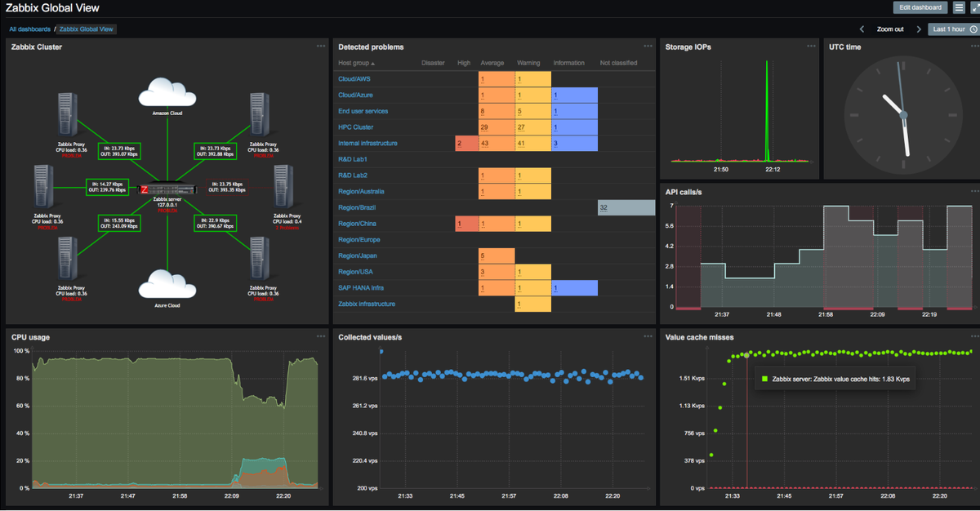Click the red High cell for Region/China
This screenshot has height=511, width=980.
point(466,224)
